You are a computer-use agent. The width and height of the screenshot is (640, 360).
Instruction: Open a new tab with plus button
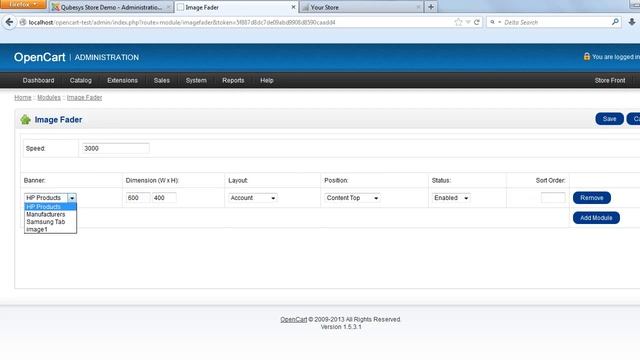431,7
